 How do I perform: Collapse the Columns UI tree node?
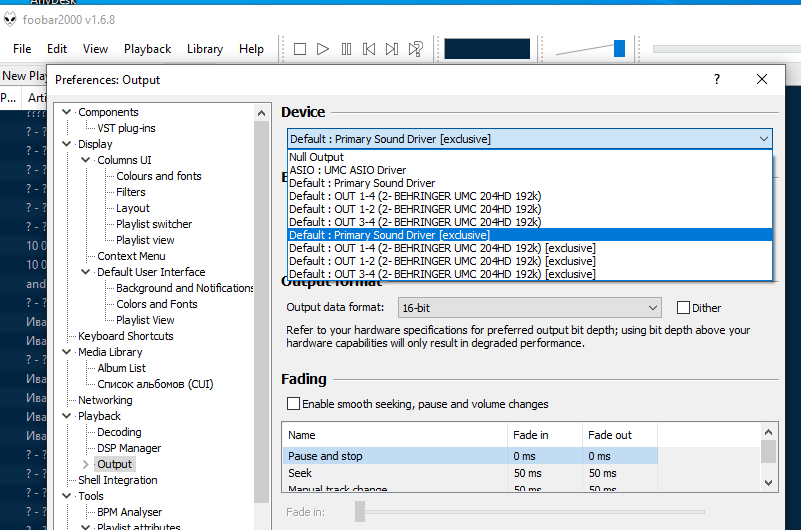click(x=86, y=160)
